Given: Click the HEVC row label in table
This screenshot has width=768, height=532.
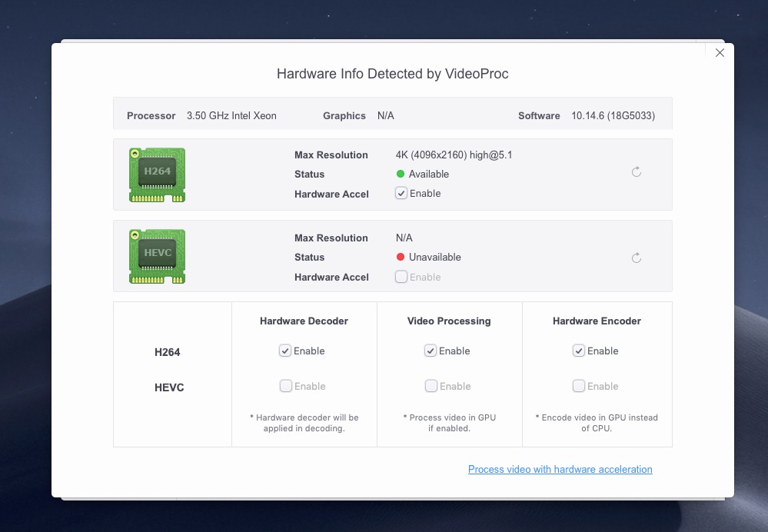Looking at the screenshot, I should (x=169, y=387).
